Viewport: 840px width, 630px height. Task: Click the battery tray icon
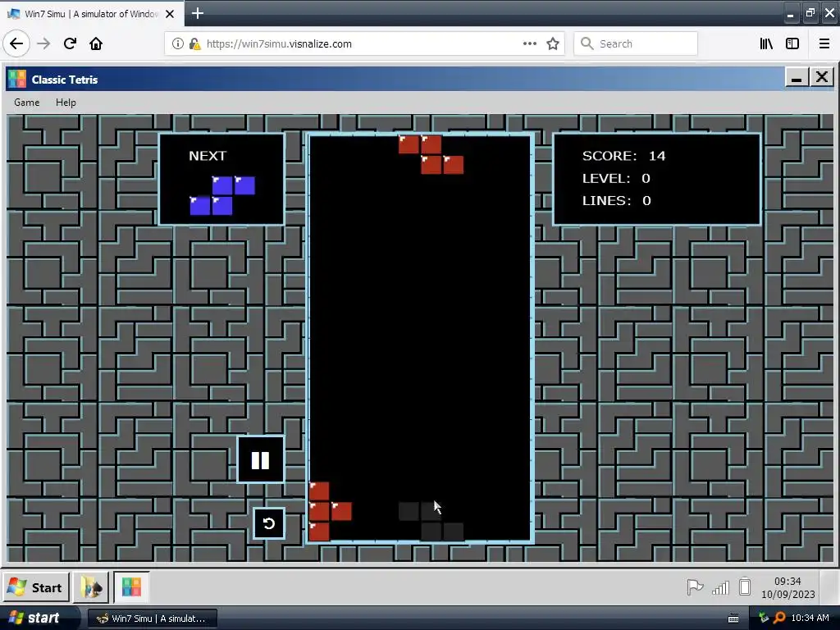coord(745,587)
